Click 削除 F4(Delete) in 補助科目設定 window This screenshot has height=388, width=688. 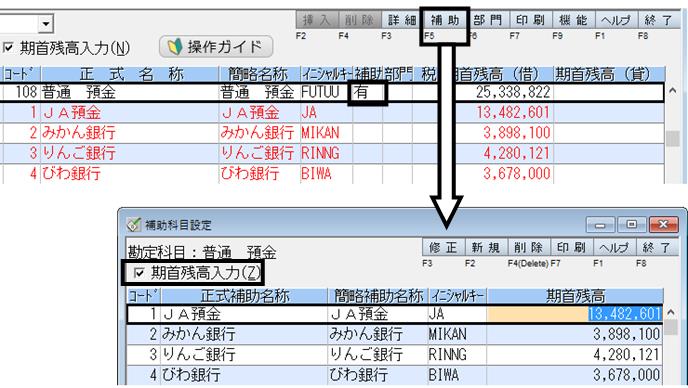528,248
